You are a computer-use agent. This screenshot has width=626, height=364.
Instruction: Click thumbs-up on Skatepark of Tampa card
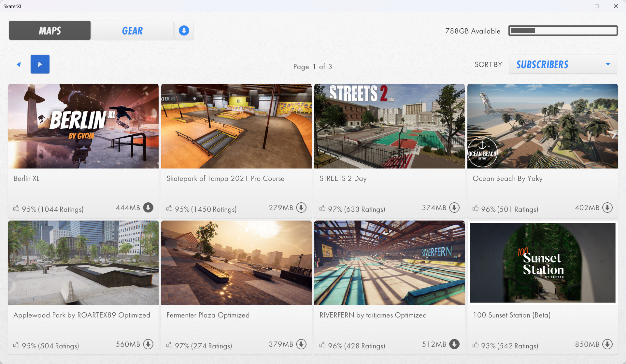pos(169,208)
